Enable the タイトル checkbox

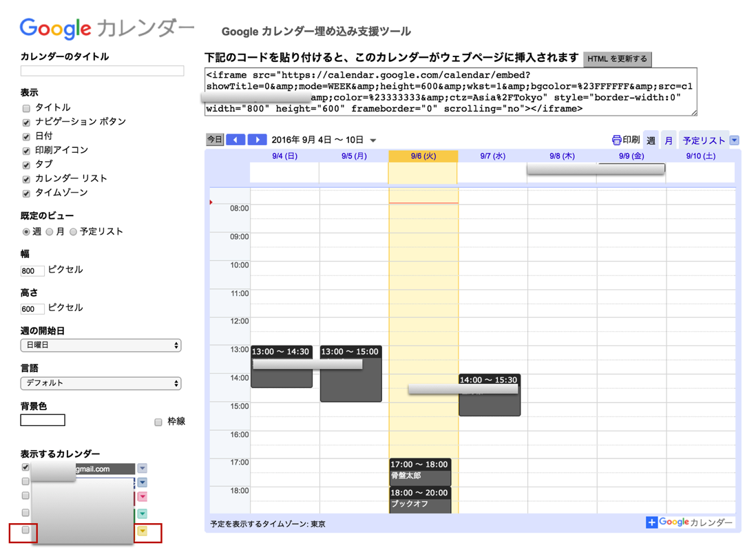point(26,108)
